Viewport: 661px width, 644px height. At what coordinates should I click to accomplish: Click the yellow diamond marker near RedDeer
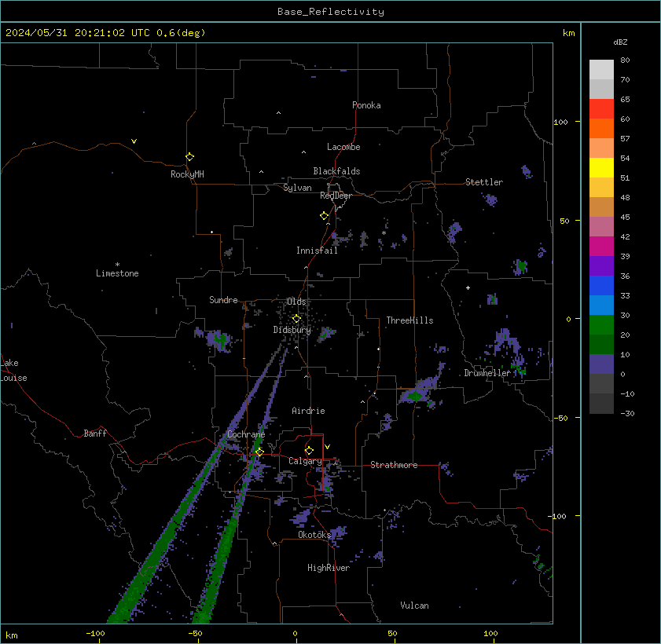(324, 216)
